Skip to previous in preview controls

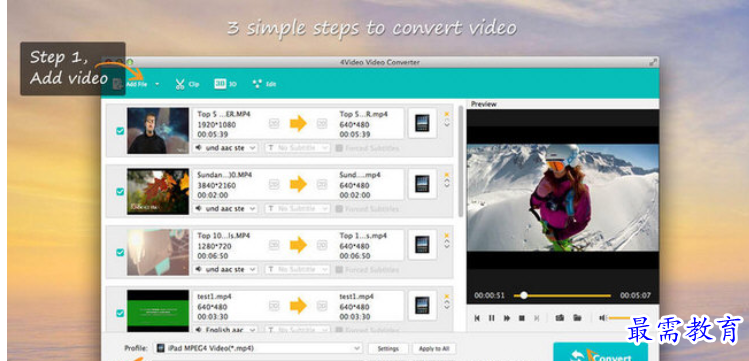(477, 318)
